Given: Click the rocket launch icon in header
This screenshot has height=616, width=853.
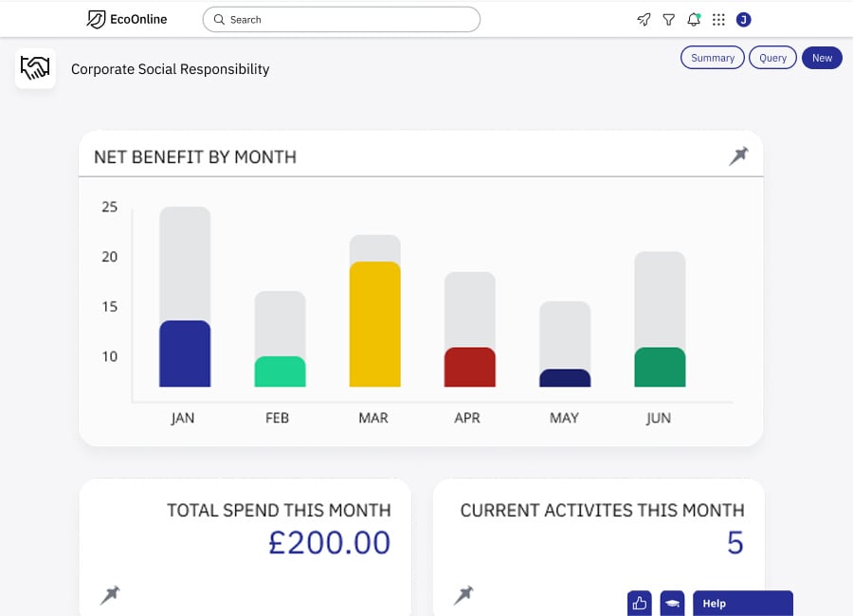Looking at the screenshot, I should pos(644,19).
